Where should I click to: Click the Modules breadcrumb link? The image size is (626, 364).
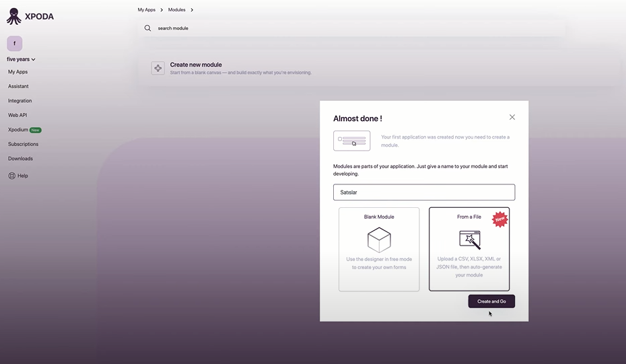point(177,9)
